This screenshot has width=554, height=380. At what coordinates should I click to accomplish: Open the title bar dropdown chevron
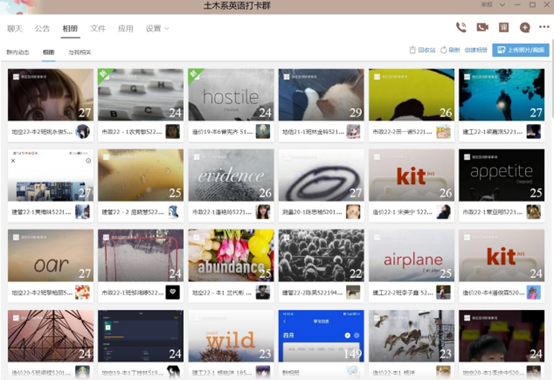pyautogui.click(x=502, y=5)
